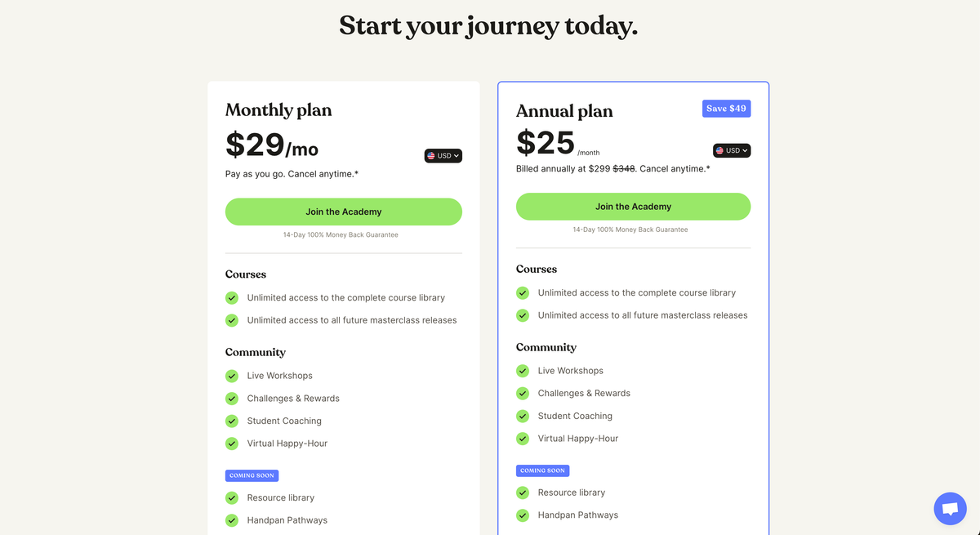This screenshot has width=980, height=535.
Task: Click Join the Academy in Monthly plan
Action: coord(343,212)
